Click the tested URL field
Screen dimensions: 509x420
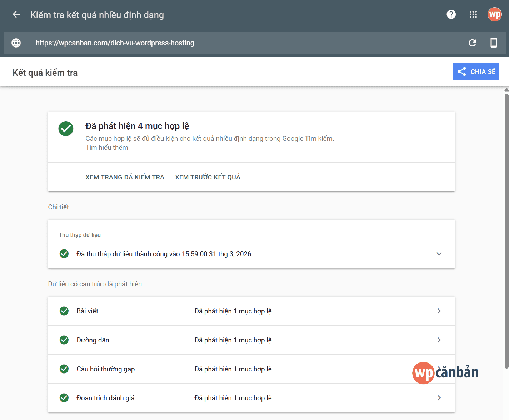[214, 43]
